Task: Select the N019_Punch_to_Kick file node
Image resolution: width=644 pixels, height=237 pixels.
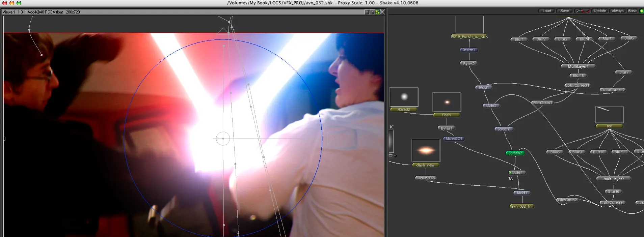Action: coord(469,36)
